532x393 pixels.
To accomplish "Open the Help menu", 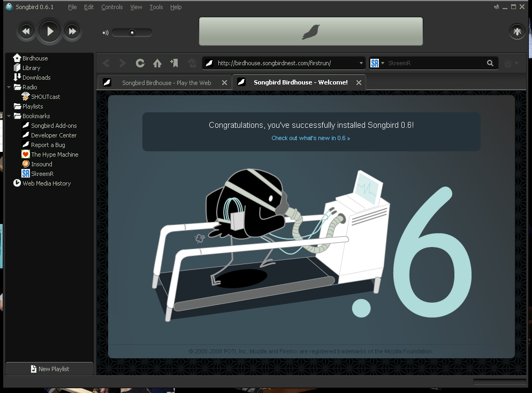I will (176, 7).
